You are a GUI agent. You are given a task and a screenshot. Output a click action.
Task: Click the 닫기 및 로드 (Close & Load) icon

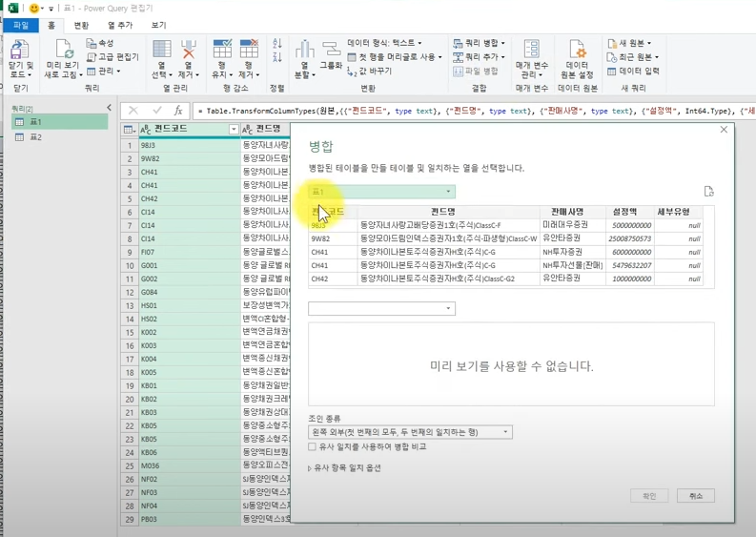20,50
